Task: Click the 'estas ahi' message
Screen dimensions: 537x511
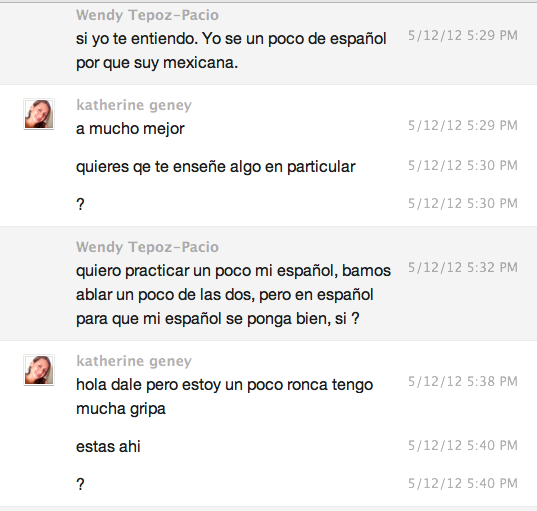Action: click(108, 446)
